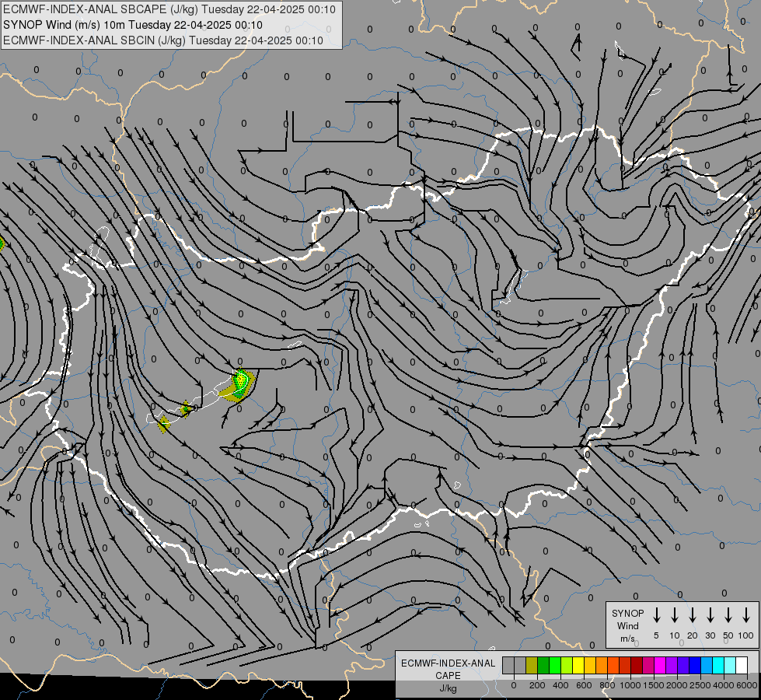Choose the bright green CAPE swatch before 400
The image size is (761, 700).
[x=555, y=665]
